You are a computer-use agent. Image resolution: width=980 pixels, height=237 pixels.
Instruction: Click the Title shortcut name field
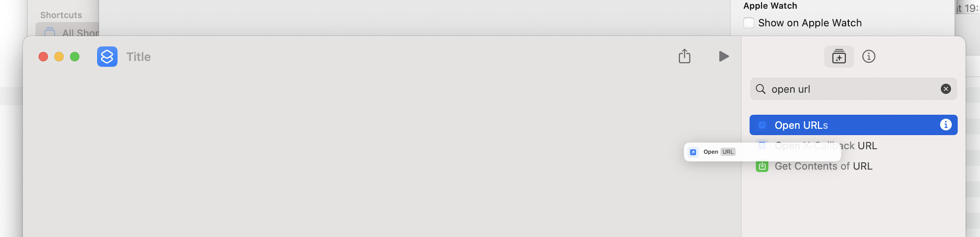(139, 57)
